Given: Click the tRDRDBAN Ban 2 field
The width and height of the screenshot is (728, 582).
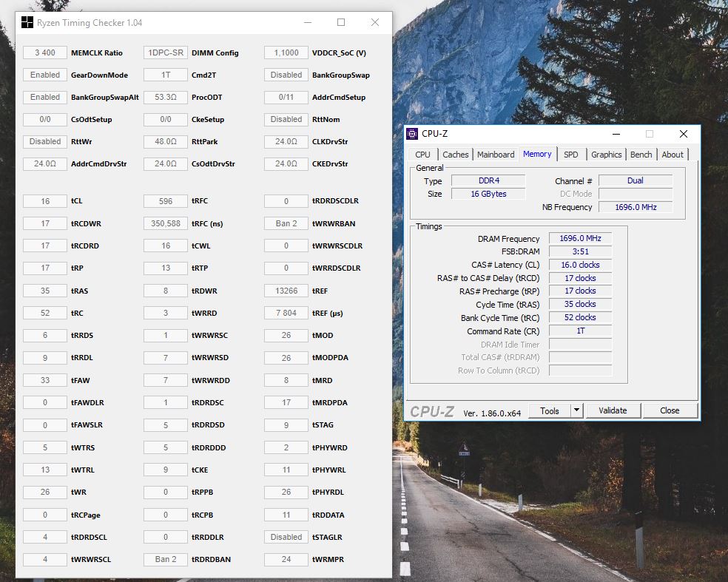Looking at the screenshot, I should click(166, 559).
